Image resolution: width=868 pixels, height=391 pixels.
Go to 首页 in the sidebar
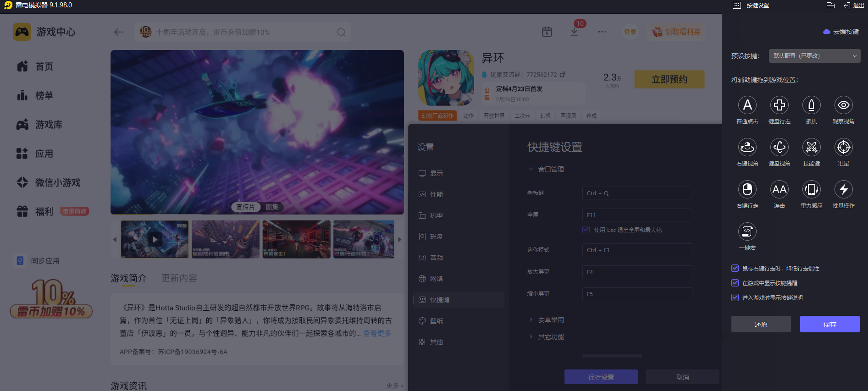35,66
